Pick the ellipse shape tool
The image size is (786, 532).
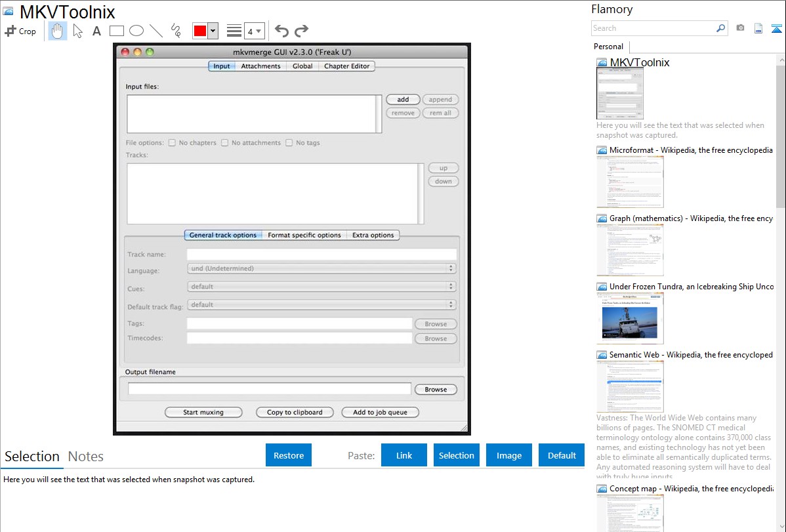coord(136,31)
